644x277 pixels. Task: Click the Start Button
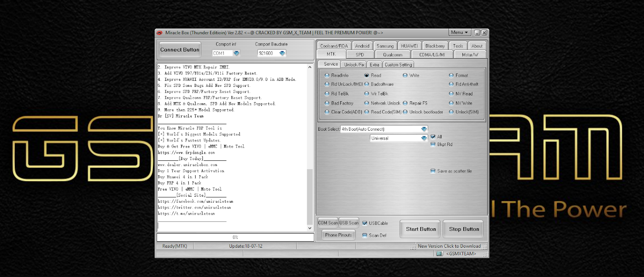[421, 229]
